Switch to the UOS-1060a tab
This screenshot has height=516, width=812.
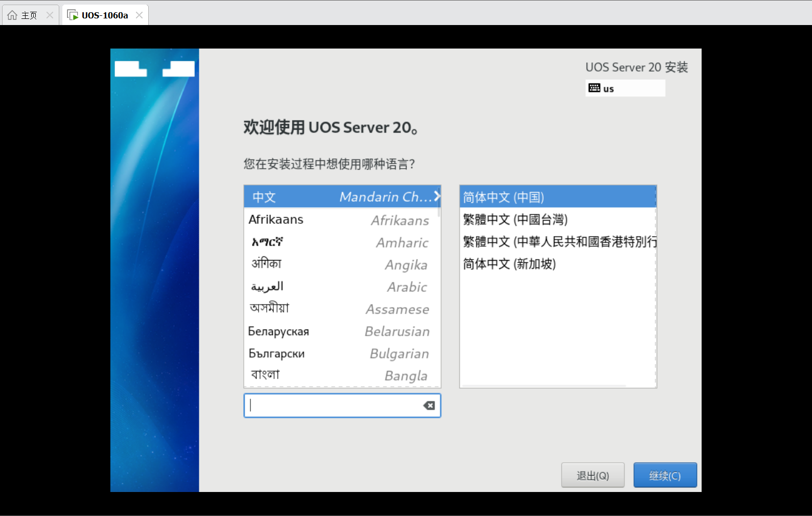(x=105, y=15)
